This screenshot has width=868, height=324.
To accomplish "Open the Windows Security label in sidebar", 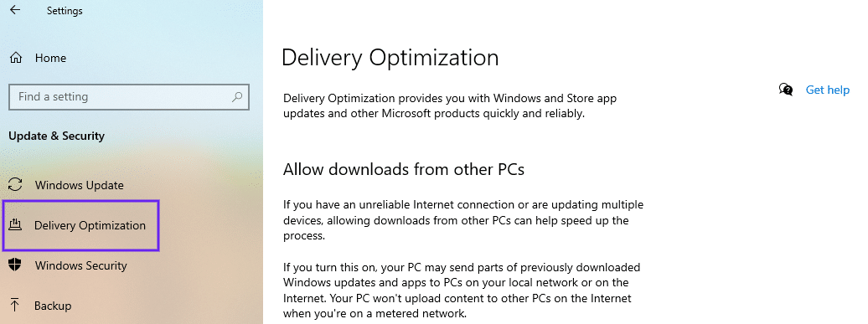I will click(x=80, y=265).
